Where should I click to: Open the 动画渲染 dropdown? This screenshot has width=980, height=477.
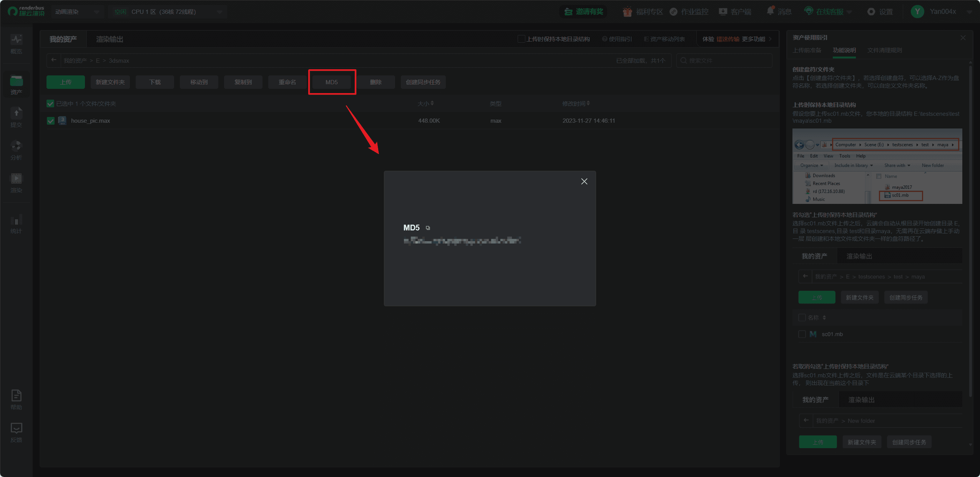point(77,12)
